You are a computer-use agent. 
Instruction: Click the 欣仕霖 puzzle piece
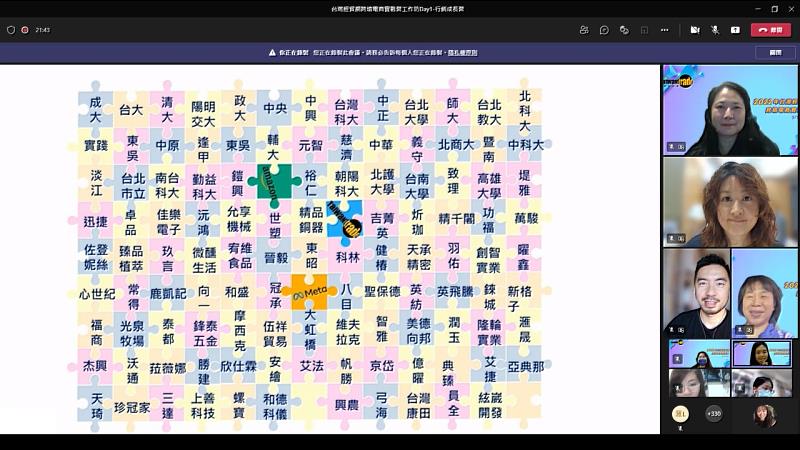click(238, 366)
